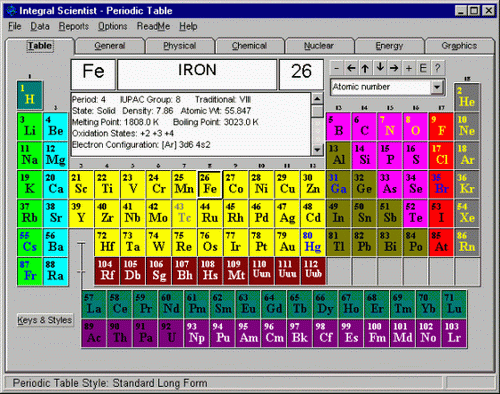
Task: Click the Keys & Styles button
Action: pos(45,320)
